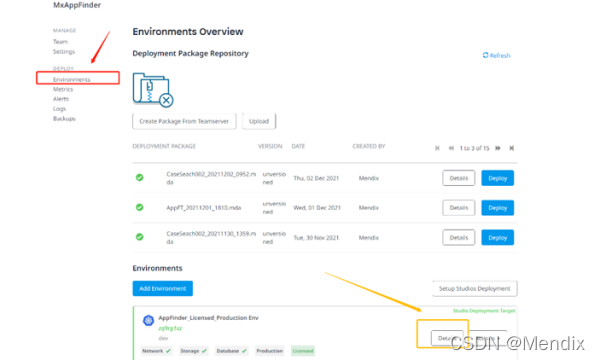Click the AppFT_20211201_1810.mda file name
600x360 pixels.
(204, 208)
